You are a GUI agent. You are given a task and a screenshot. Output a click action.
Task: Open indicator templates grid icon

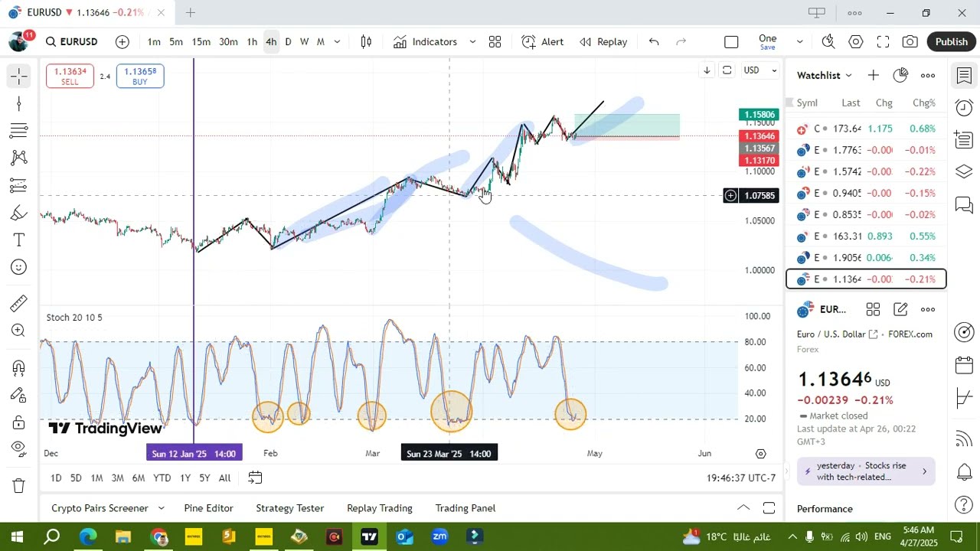(495, 42)
